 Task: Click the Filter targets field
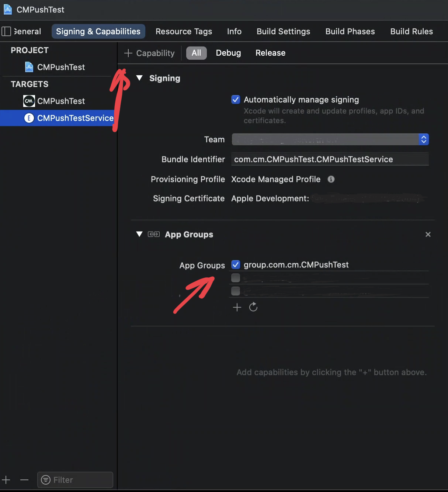(x=75, y=480)
